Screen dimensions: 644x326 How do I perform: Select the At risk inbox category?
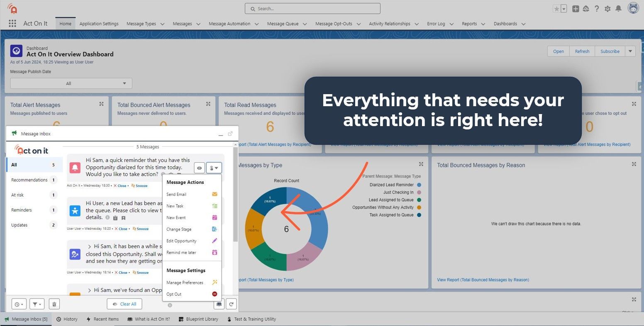[34, 195]
